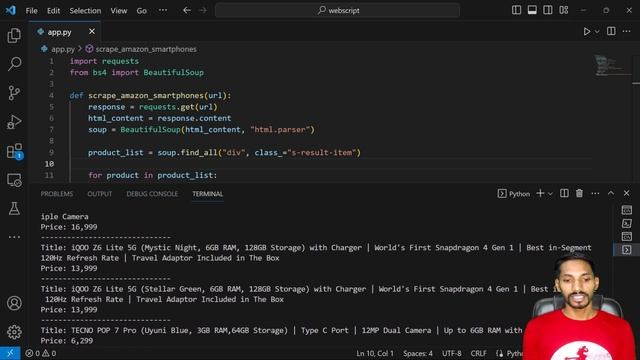
Task: Open the Accounts menu
Action: tap(14, 303)
